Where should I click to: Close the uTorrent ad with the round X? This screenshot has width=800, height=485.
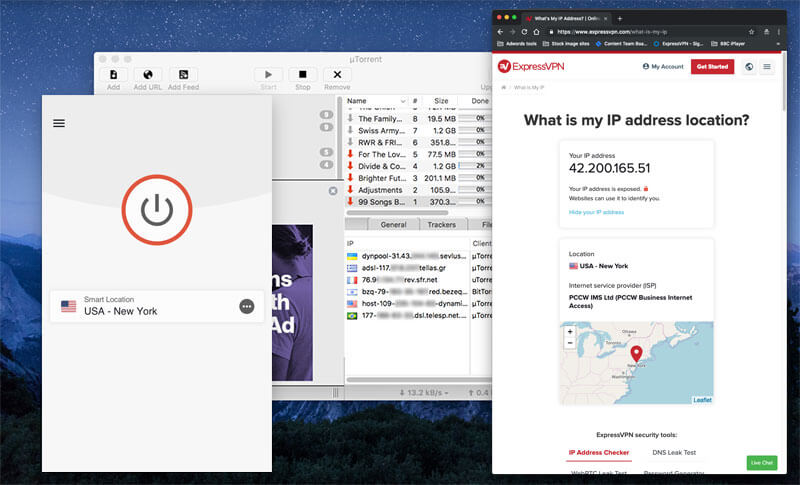[333, 191]
